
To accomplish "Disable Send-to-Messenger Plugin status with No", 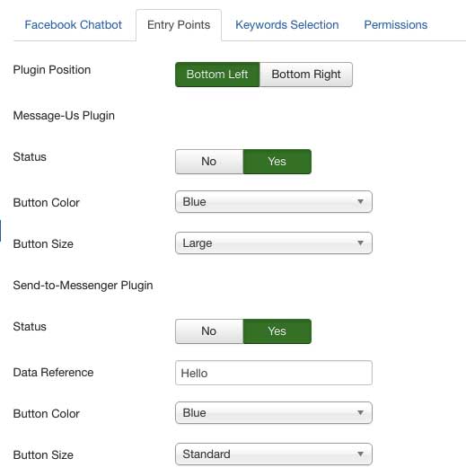I will 209,331.
